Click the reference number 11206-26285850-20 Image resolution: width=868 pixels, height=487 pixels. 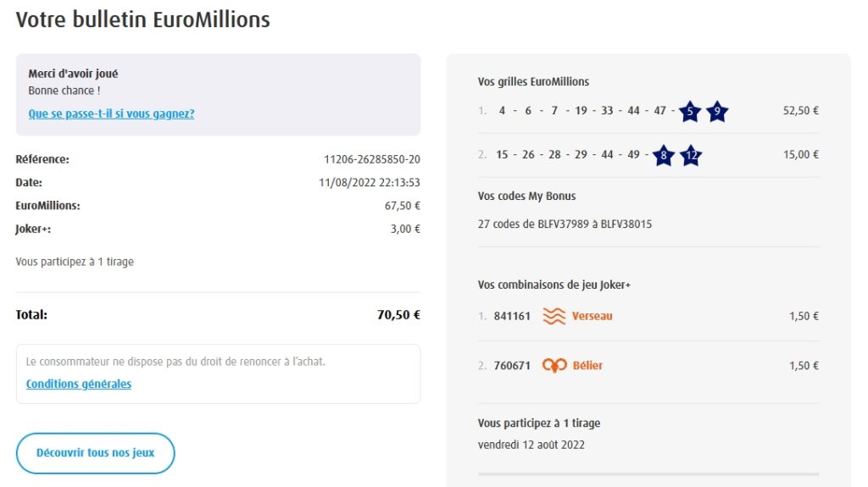[x=372, y=159]
